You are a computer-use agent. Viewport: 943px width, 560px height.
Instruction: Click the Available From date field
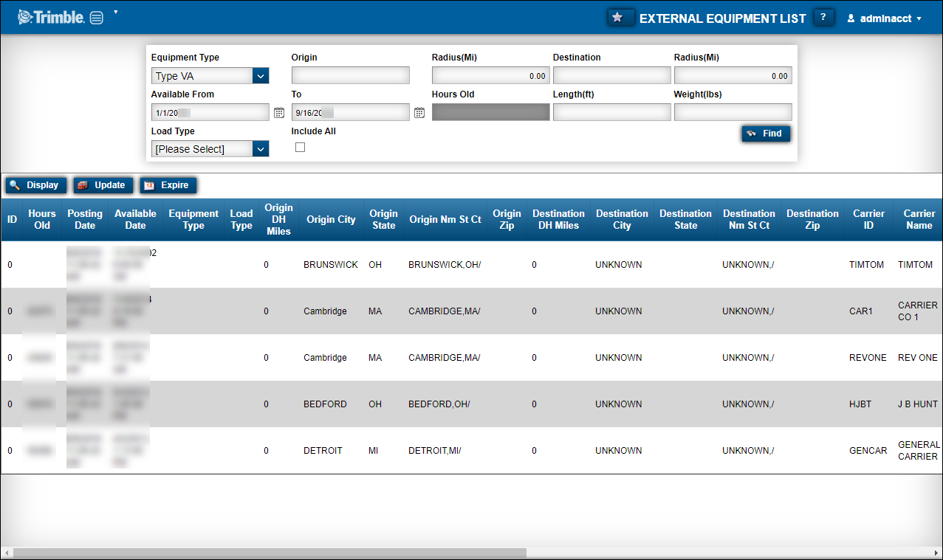[x=210, y=112]
